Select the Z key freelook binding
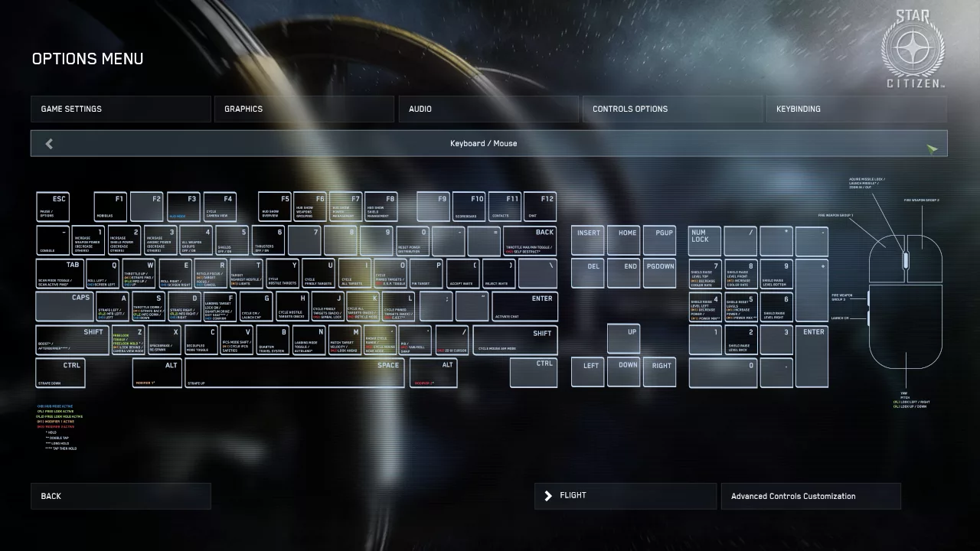The width and height of the screenshot is (980, 551). click(x=128, y=340)
